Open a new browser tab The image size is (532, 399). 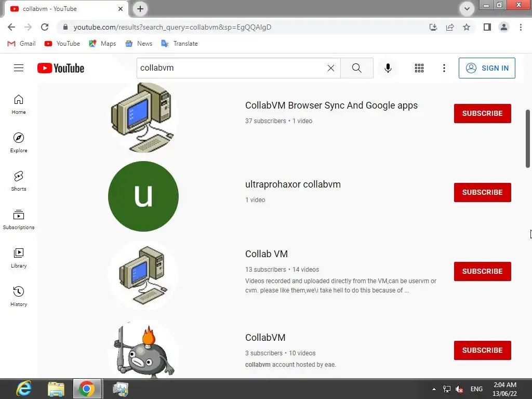[x=140, y=9]
